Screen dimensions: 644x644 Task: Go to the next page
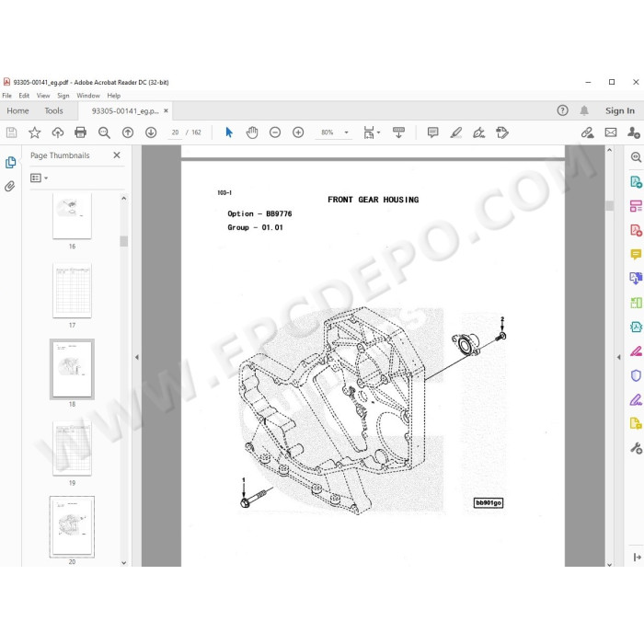click(151, 132)
